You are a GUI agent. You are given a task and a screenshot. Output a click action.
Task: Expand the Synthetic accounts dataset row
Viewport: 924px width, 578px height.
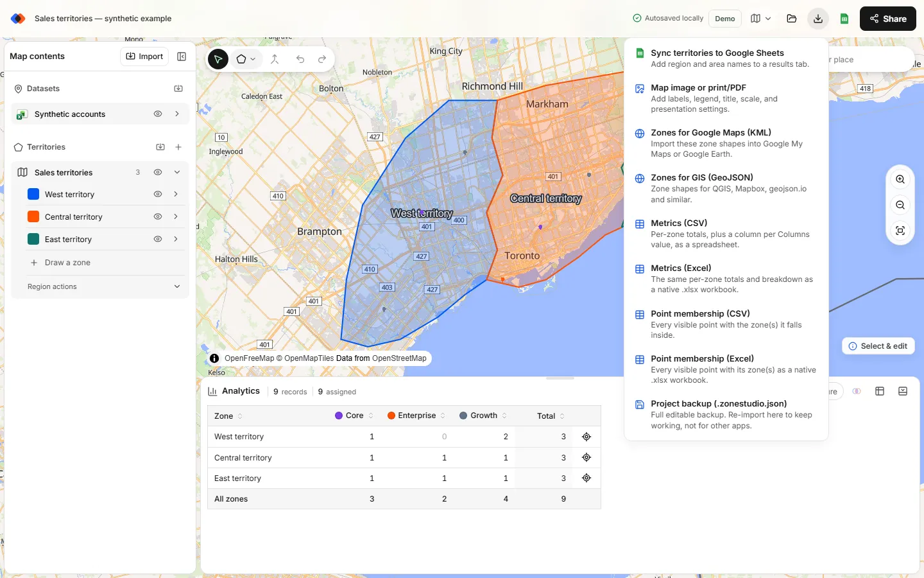tap(177, 114)
